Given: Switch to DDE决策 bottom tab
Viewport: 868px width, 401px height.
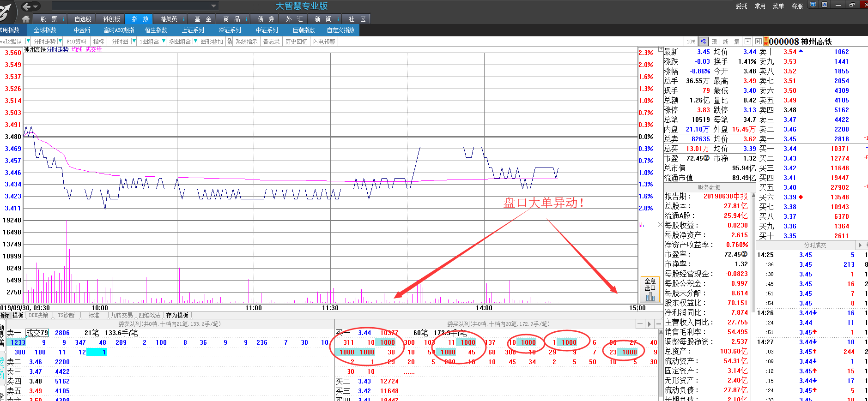Looking at the screenshot, I should [x=38, y=315].
